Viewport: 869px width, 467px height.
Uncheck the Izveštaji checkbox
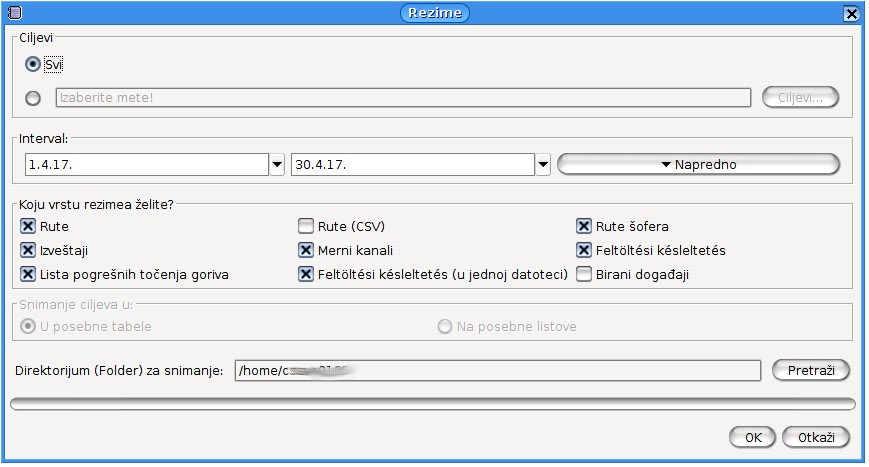28,250
